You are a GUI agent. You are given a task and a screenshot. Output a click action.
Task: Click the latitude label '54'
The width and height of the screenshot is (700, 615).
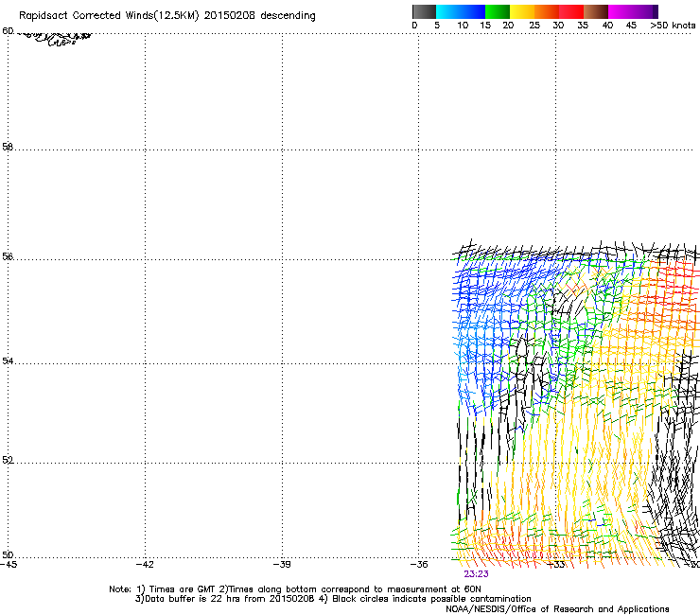pos(8,360)
